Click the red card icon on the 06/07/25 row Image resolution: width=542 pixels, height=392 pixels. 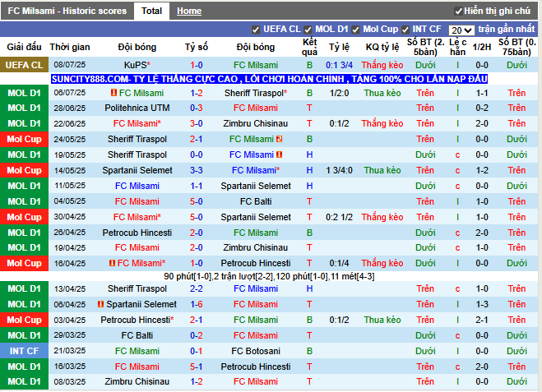(x=113, y=93)
